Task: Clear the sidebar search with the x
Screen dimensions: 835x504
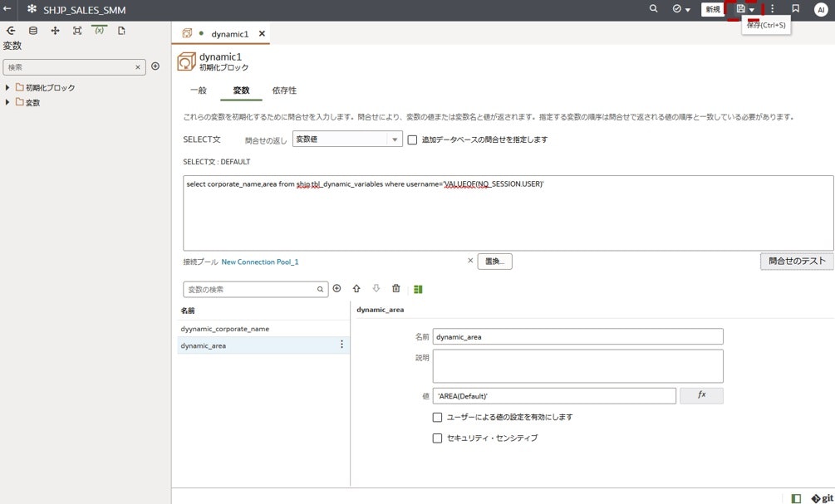Action: click(137, 67)
